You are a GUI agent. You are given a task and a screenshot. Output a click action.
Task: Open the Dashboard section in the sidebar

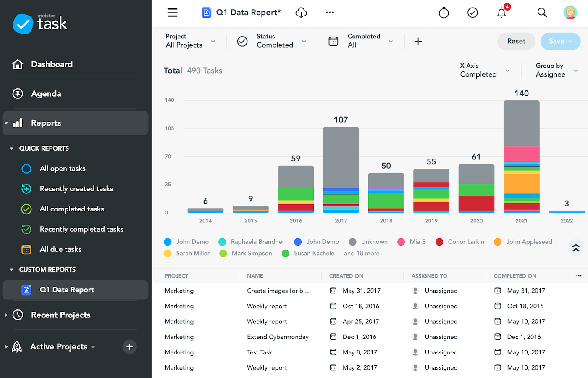(x=52, y=64)
